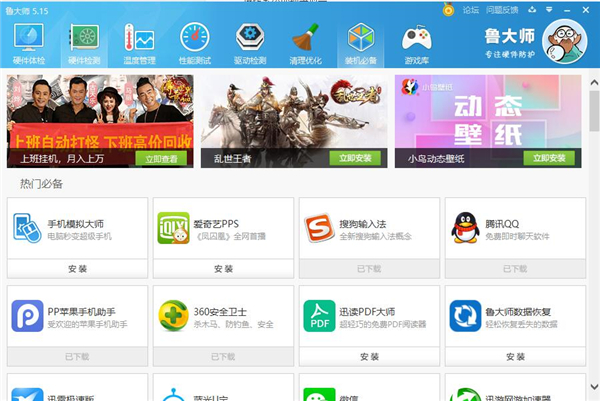Open the 温度管理 temperature management tab
This screenshot has height=401, width=600.
pyautogui.click(x=139, y=44)
